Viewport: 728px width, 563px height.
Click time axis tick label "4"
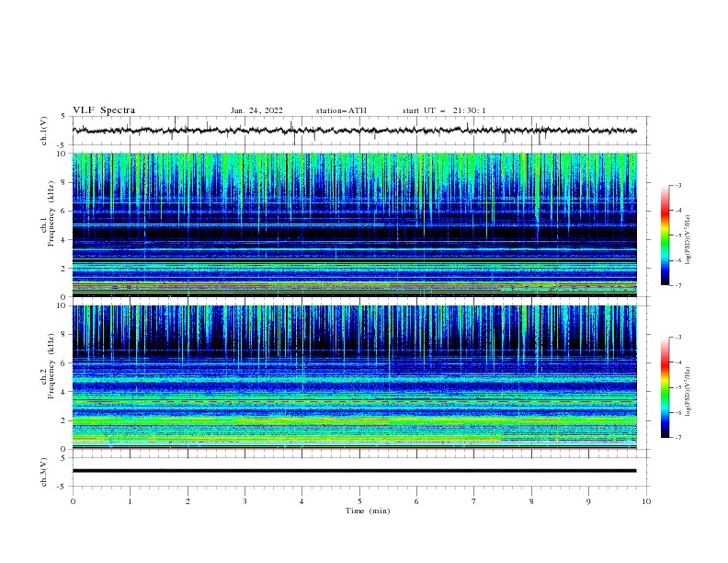pyautogui.click(x=302, y=501)
